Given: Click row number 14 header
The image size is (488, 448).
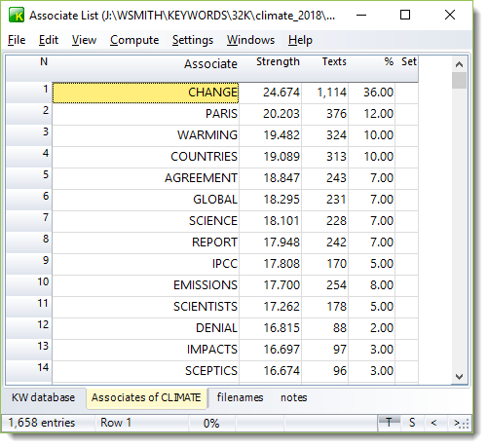Looking at the screenshot, I should [x=29, y=371].
